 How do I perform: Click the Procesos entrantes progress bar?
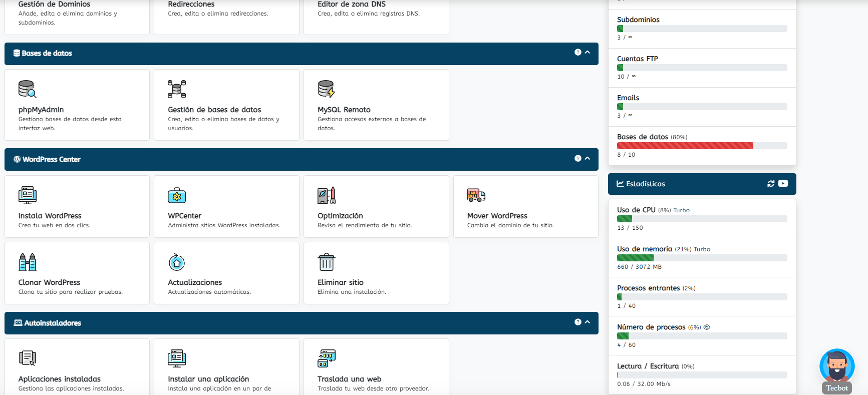point(702,297)
